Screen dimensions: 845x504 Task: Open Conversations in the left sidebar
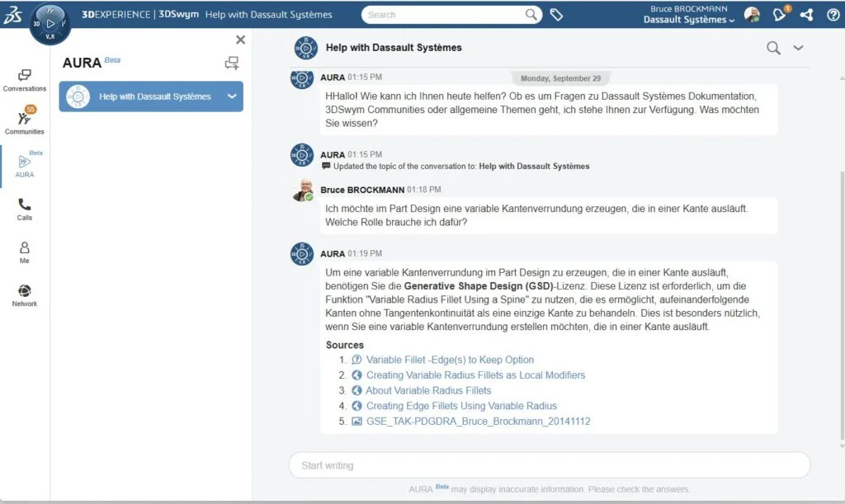(24, 80)
